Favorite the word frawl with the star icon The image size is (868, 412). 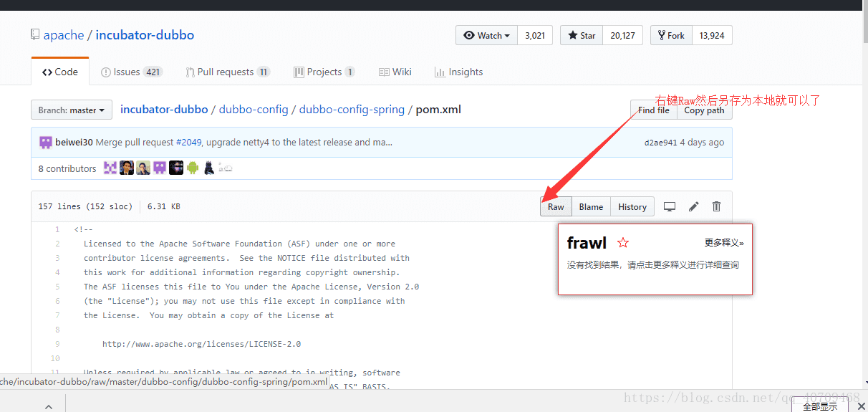pyautogui.click(x=622, y=243)
